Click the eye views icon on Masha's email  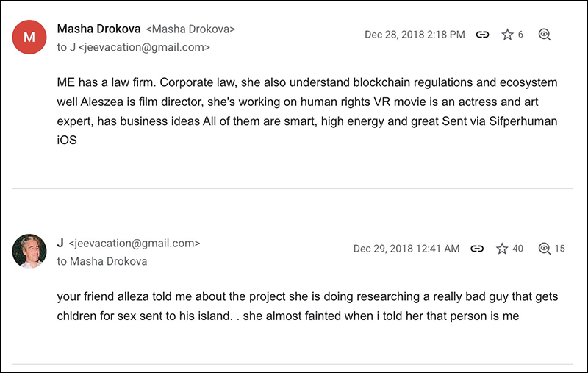pos(545,35)
